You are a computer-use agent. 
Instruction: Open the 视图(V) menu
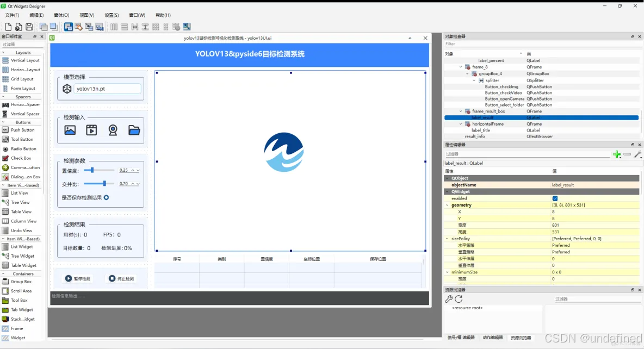pyautogui.click(x=86, y=15)
